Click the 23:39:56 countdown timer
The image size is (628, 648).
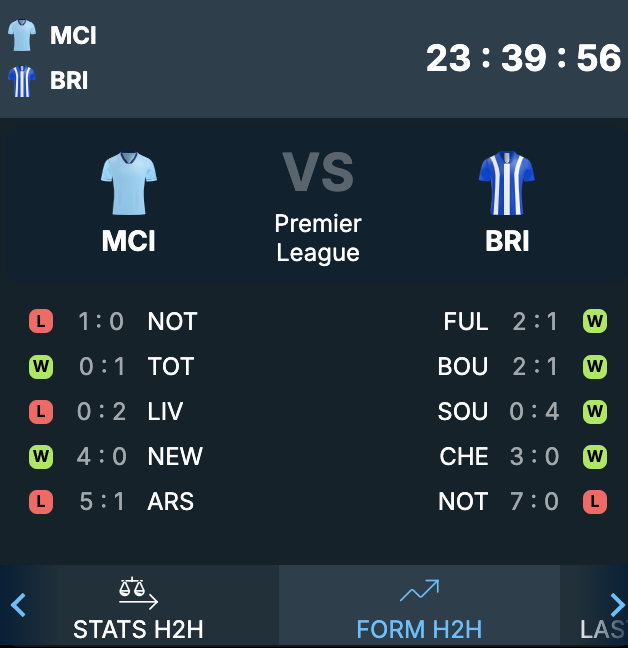coord(523,58)
